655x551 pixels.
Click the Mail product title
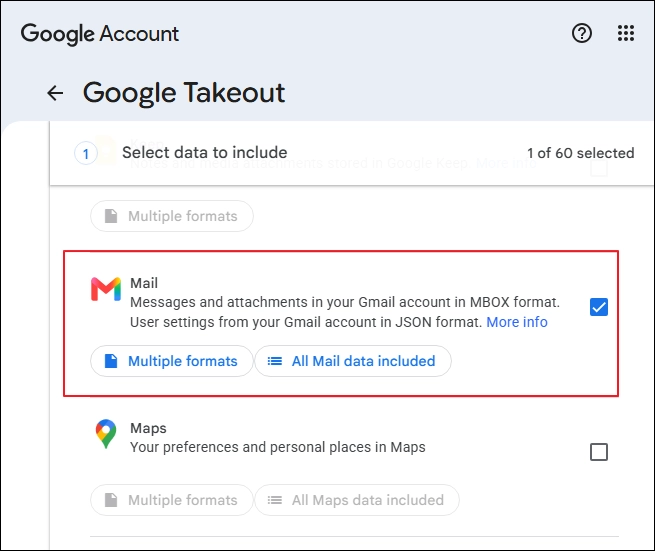(144, 283)
